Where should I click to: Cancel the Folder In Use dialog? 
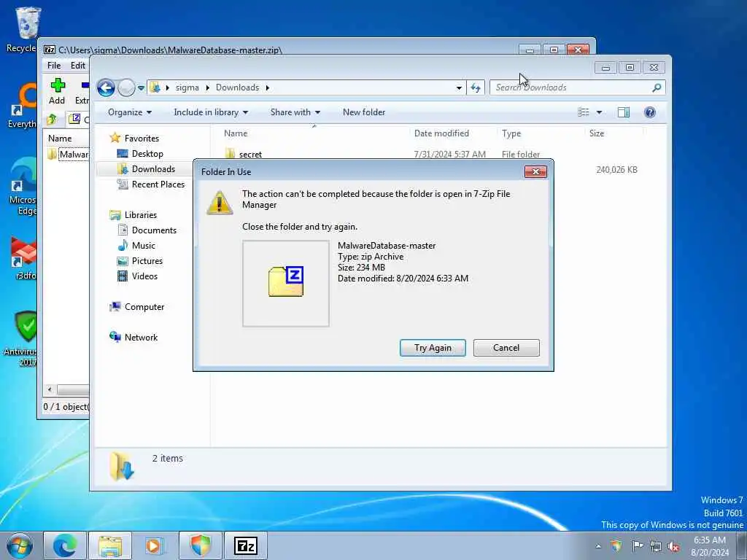pyautogui.click(x=506, y=348)
